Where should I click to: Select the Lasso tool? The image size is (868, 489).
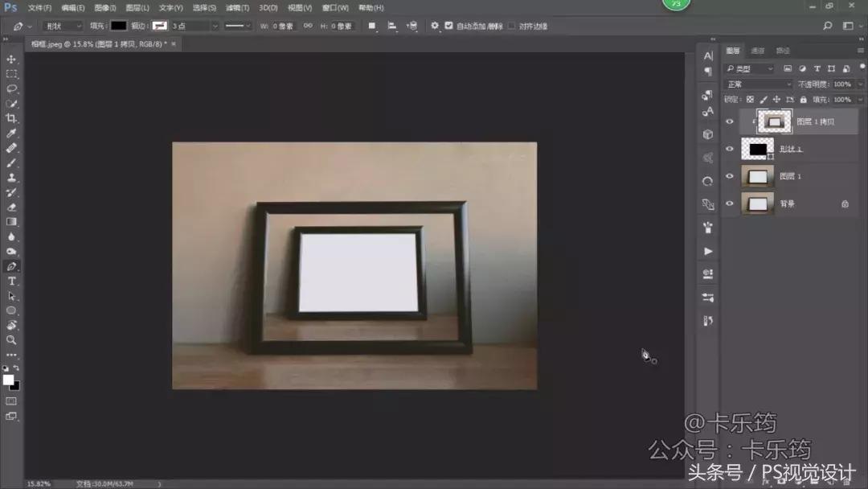pyautogui.click(x=11, y=88)
